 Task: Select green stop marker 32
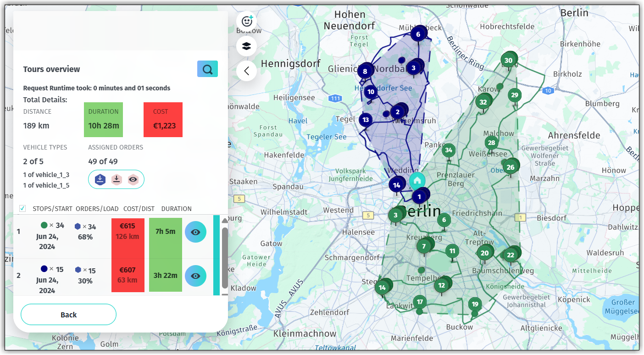tap(483, 102)
